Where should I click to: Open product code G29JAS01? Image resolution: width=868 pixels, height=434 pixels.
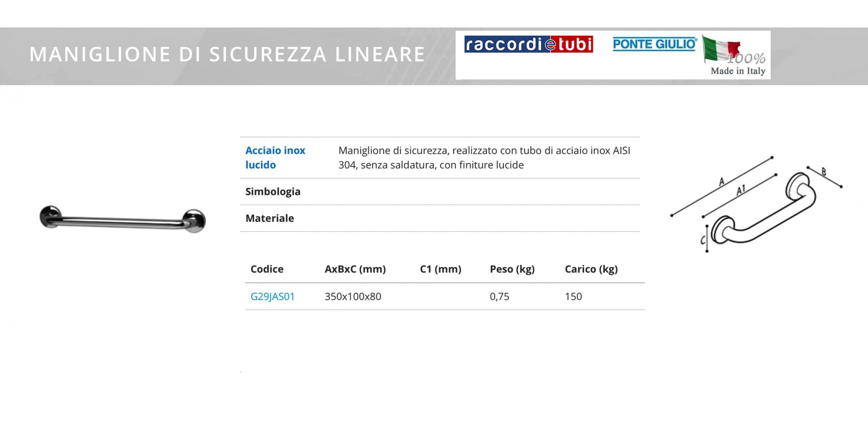(x=272, y=297)
